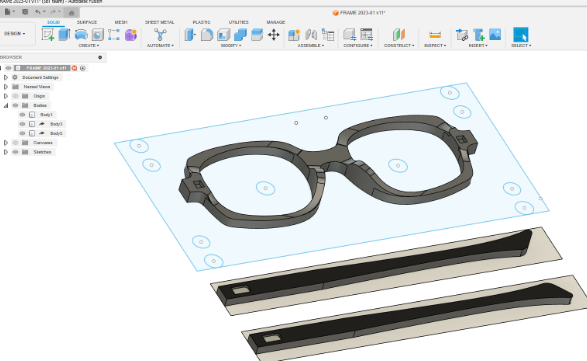This screenshot has width=587, height=361.
Task: Click the Measure icon under Inspect
Action: pyautogui.click(x=435, y=35)
